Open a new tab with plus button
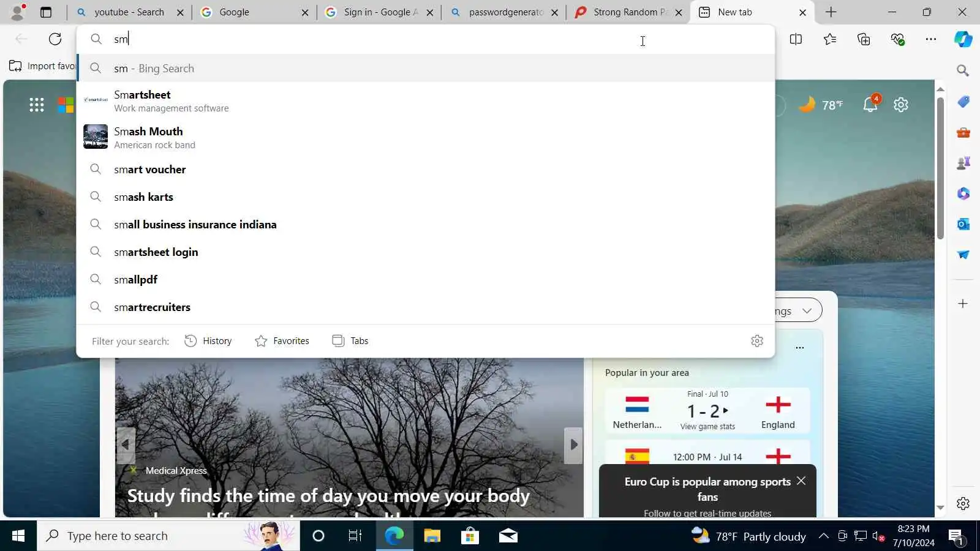This screenshot has width=980, height=551. coord(831,12)
